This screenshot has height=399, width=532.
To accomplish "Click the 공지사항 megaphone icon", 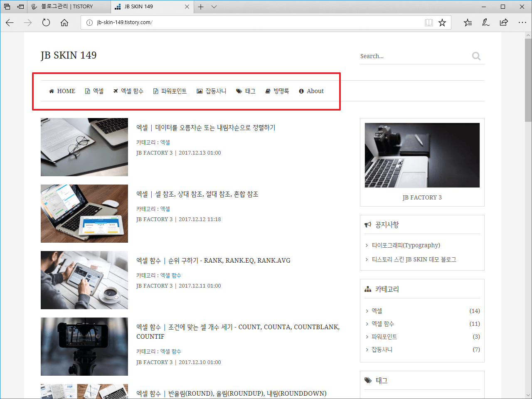I will [x=368, y=225].
